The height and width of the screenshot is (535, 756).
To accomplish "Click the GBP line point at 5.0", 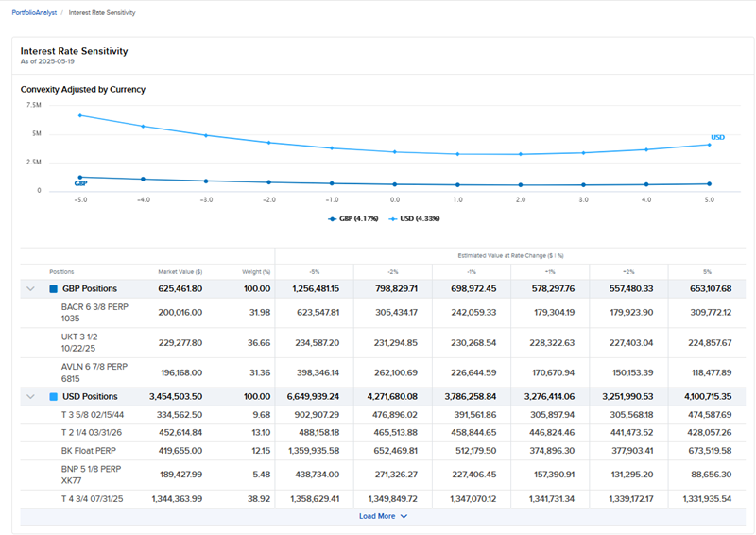I will 709,183.
